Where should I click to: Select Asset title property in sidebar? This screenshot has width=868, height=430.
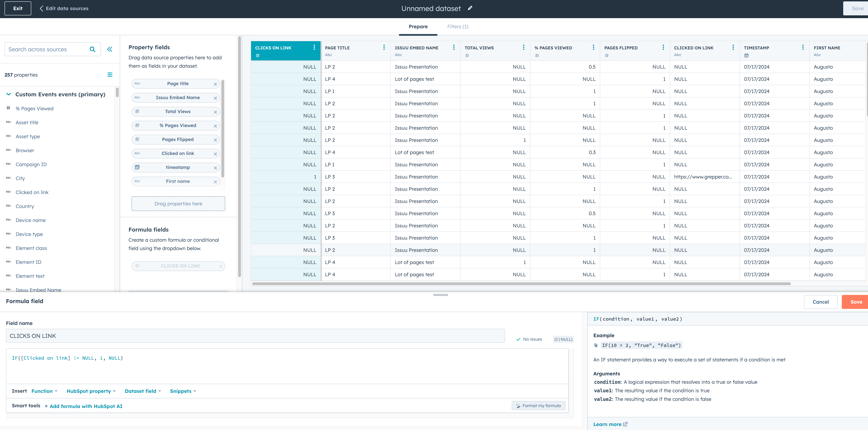click(x=27, y=123)
